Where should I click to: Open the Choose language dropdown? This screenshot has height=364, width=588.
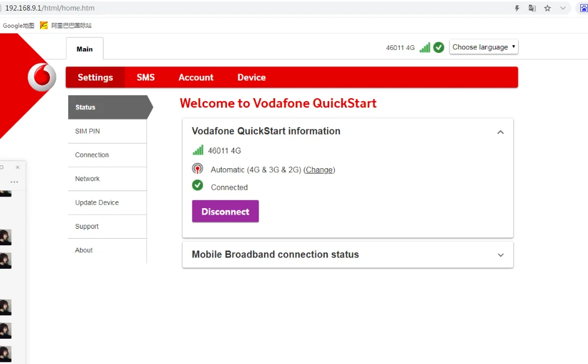tap(484, 47)
